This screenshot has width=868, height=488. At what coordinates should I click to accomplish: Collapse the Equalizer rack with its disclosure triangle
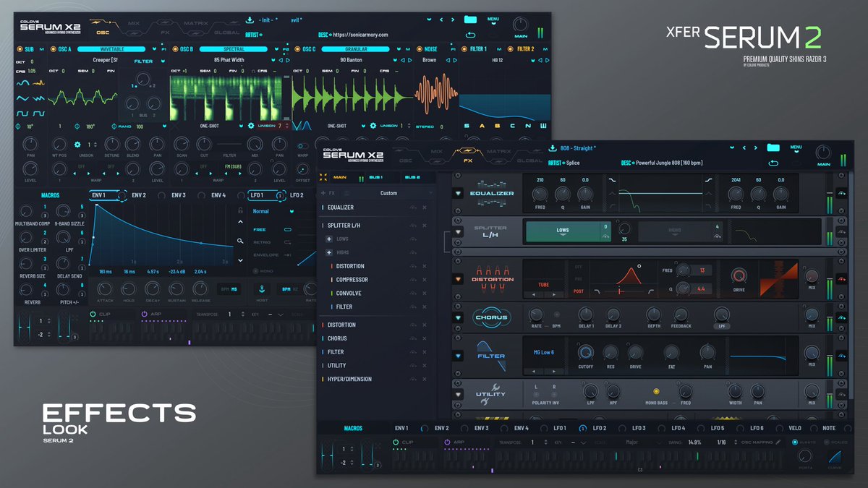pyautogui.click(x=457, y=192)
